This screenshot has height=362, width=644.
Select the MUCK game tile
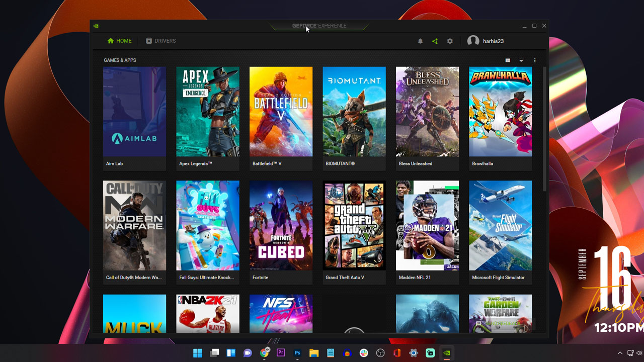pyautogui.click(x=134, y=314)
